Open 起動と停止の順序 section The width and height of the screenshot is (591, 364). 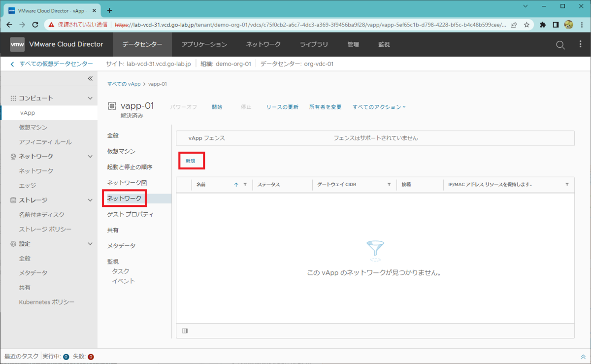pos(130,167)
